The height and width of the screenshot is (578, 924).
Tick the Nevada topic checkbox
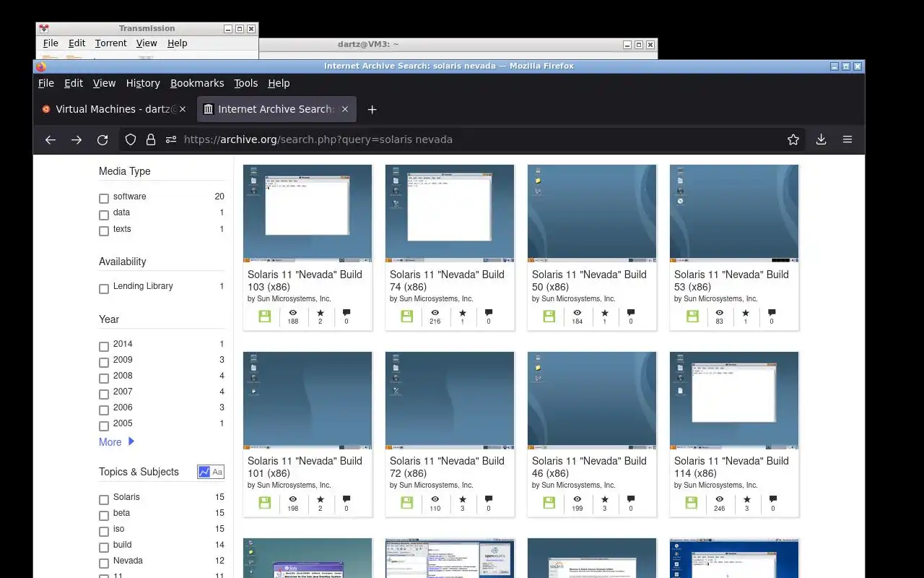[x=104, y=564]
